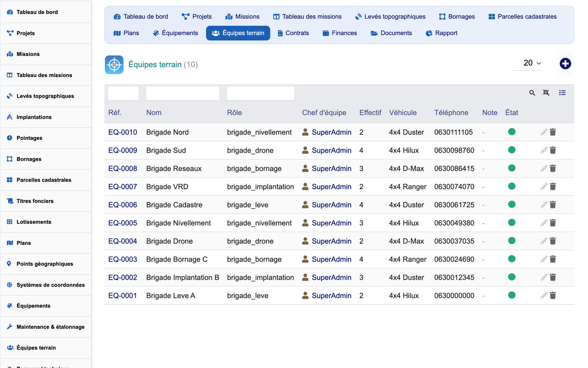Click Brigade Leve A green status dot
Image resolution: width=588 pixels, height=368 pixels.
pos(512,295)
